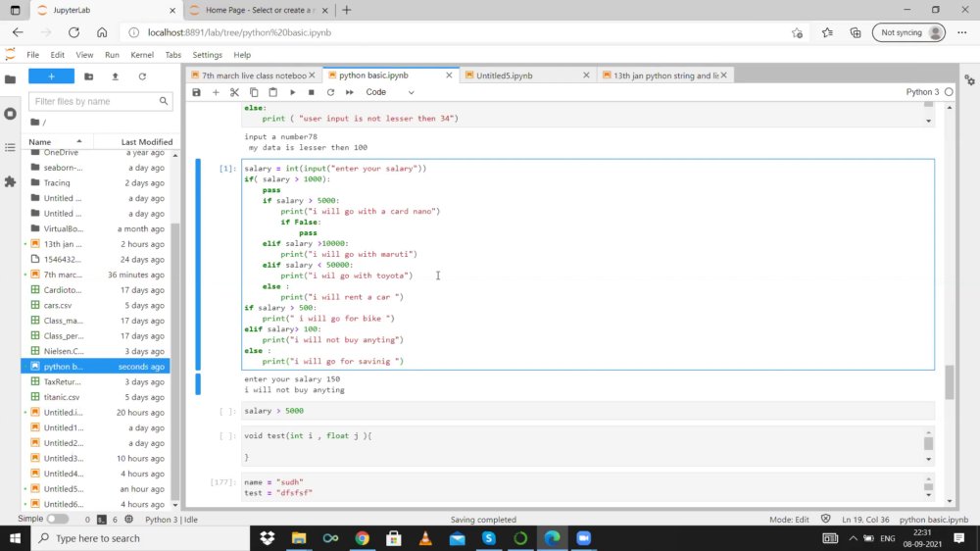
Task: Cut selected cells with scissors icon
Action: coord(234,92)
